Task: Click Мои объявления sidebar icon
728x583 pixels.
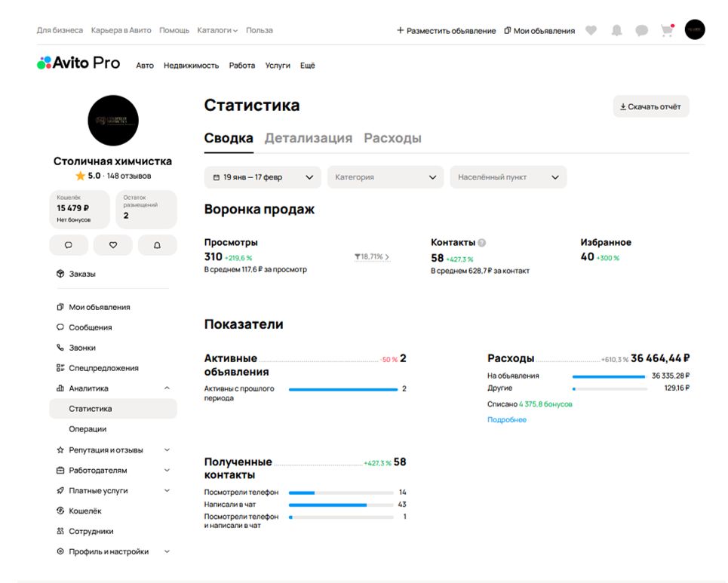Action: click(x=60, y=307)
